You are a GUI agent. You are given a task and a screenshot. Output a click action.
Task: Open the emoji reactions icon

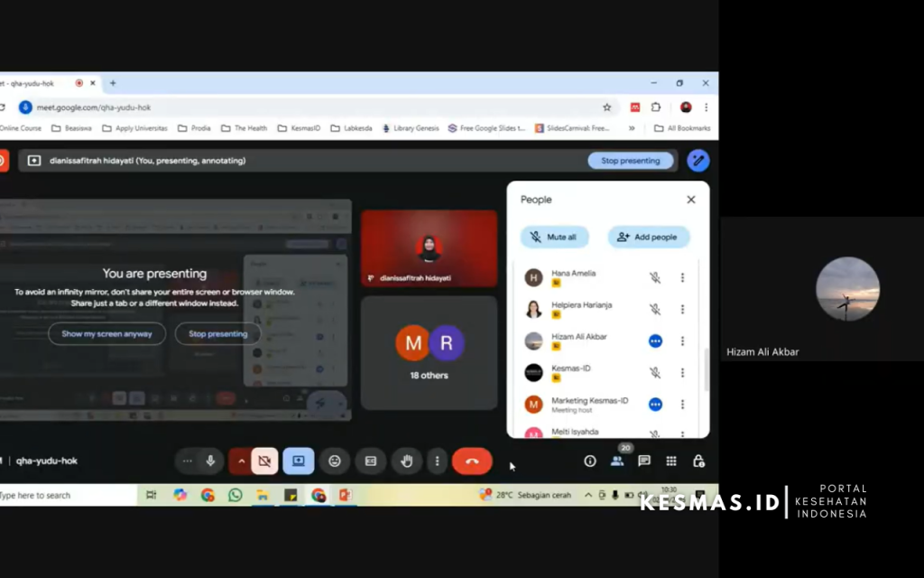[x=335, y=461]
